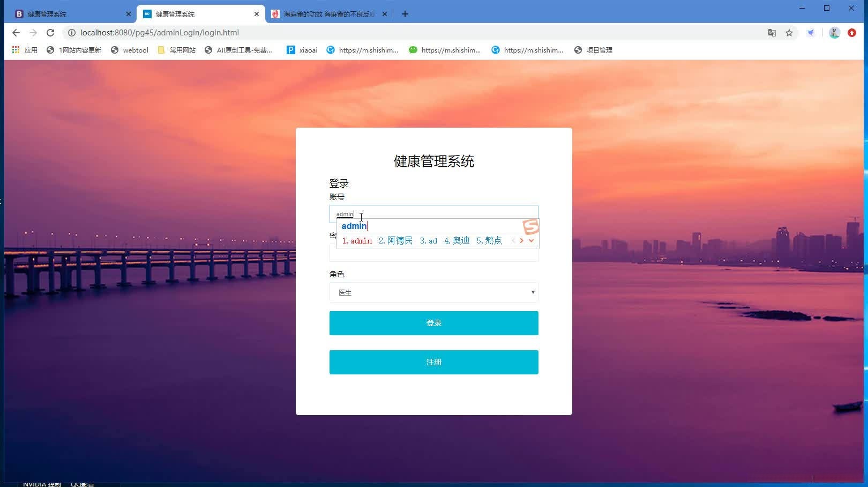Open the xiaoai bookmark icon

click(291, 50)
